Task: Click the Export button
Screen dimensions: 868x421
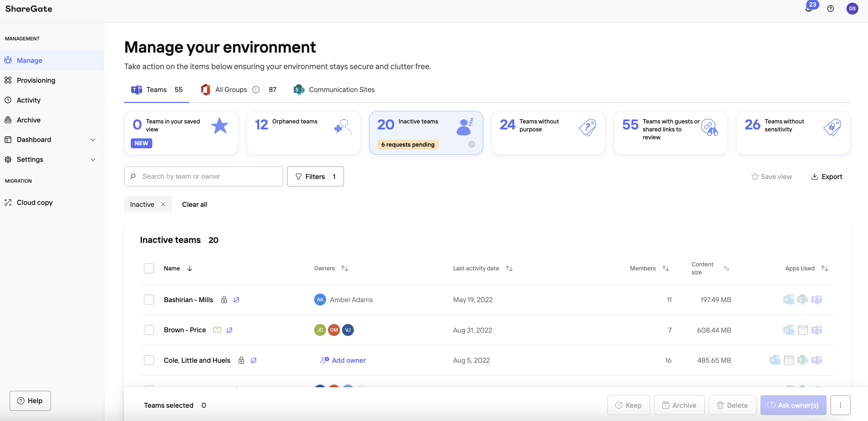Action: (826, 176)
